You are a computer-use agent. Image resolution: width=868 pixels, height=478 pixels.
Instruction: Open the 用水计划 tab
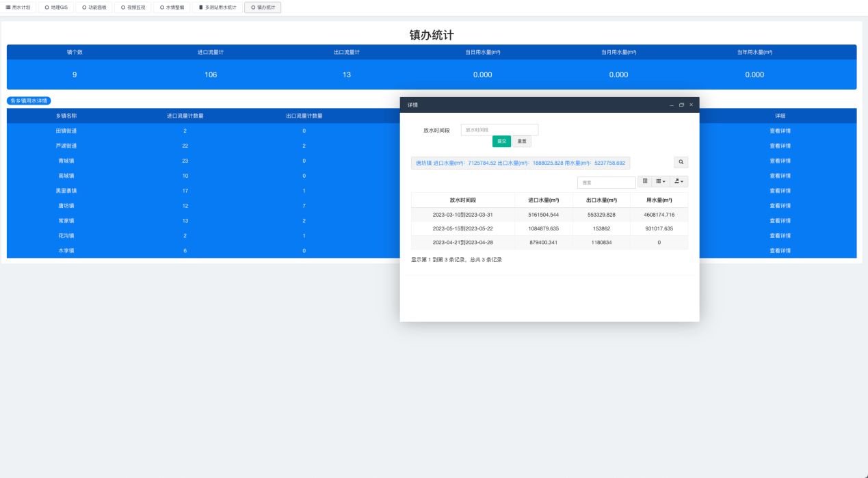[18, 8]
